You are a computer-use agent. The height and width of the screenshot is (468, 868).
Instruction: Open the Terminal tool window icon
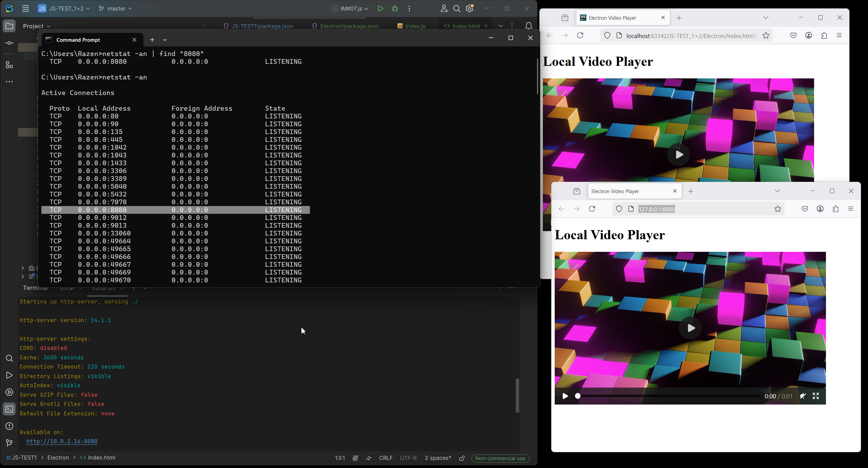coord(9,409)
